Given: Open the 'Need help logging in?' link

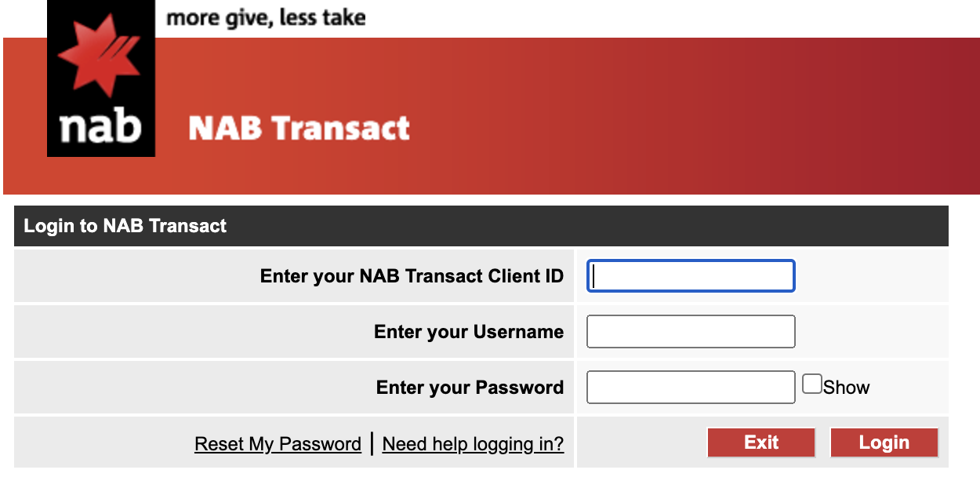Looking at the screenshot, I should pyautogui.click(x=473, y=443).
